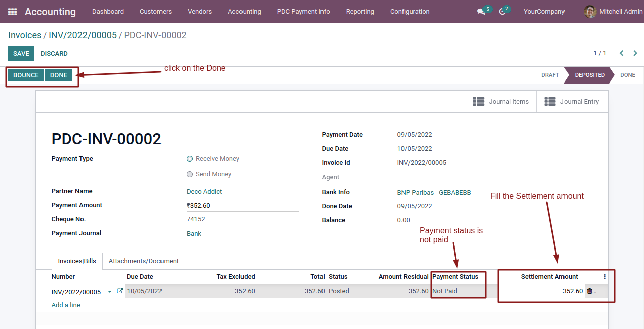Open the Journal Items smart button

[501, 102]
